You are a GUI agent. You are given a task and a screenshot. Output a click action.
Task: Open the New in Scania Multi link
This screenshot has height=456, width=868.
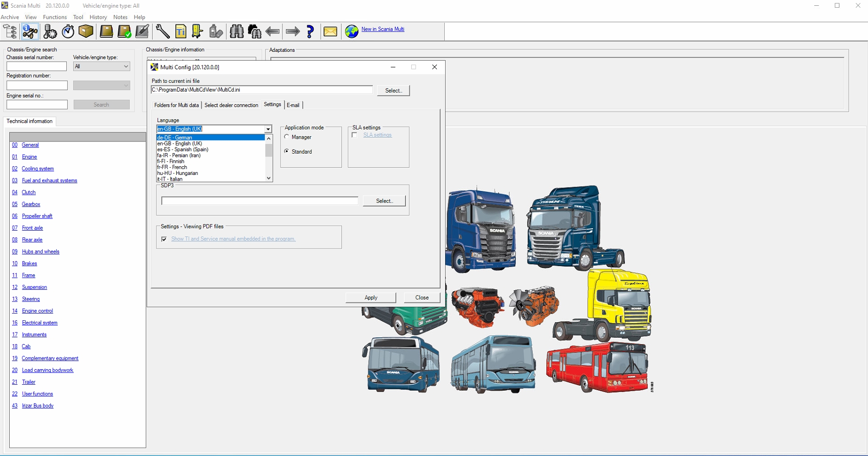(383, 29)
